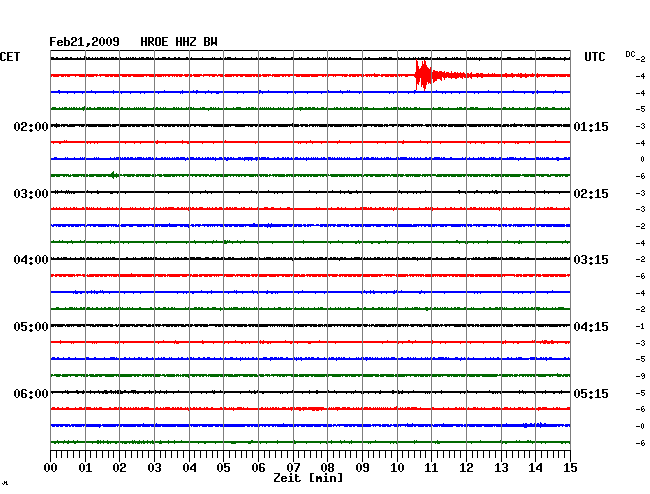Click the 03:15 UTC time label
Screen dimensions: 650x494
pyautogui.click(x=591, y=260)
